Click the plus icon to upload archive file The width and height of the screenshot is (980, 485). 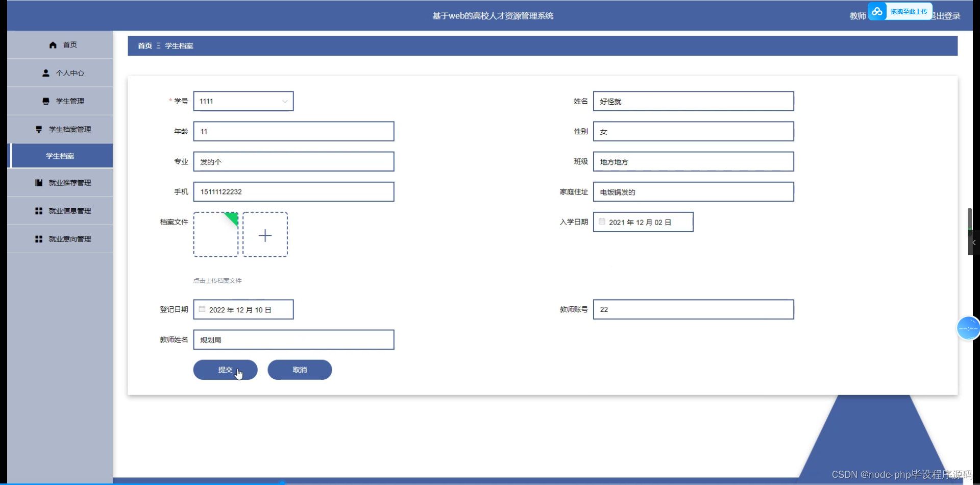[x=265, y=234]
